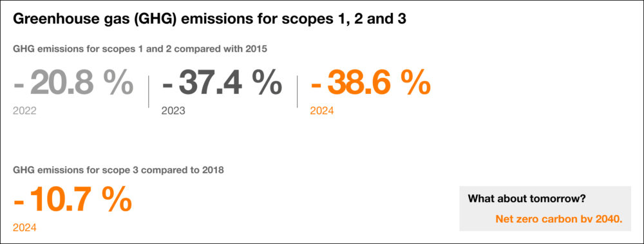Click the 2024 label below -10.7 %

click(24, 227)
